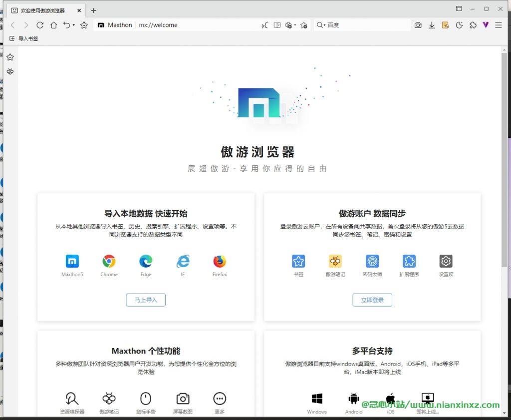Image resolution: width=511 pixels, height=420 pixels.
Task: Take a screenshot with camera icon
Action: pyautogui.click(x=418, y=25)
